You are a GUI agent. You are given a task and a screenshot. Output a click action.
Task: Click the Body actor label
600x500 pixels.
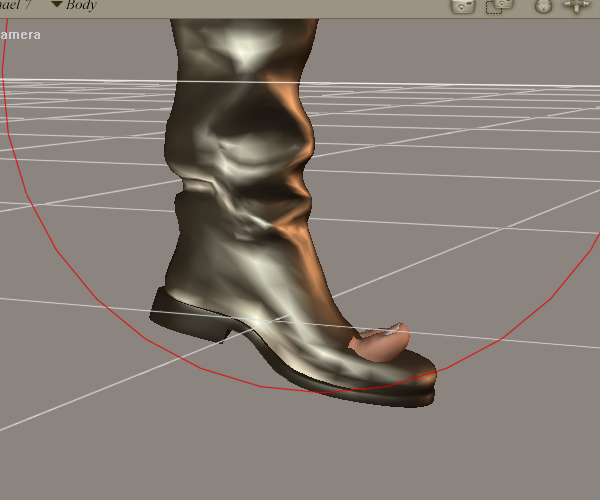pos(81,5)
